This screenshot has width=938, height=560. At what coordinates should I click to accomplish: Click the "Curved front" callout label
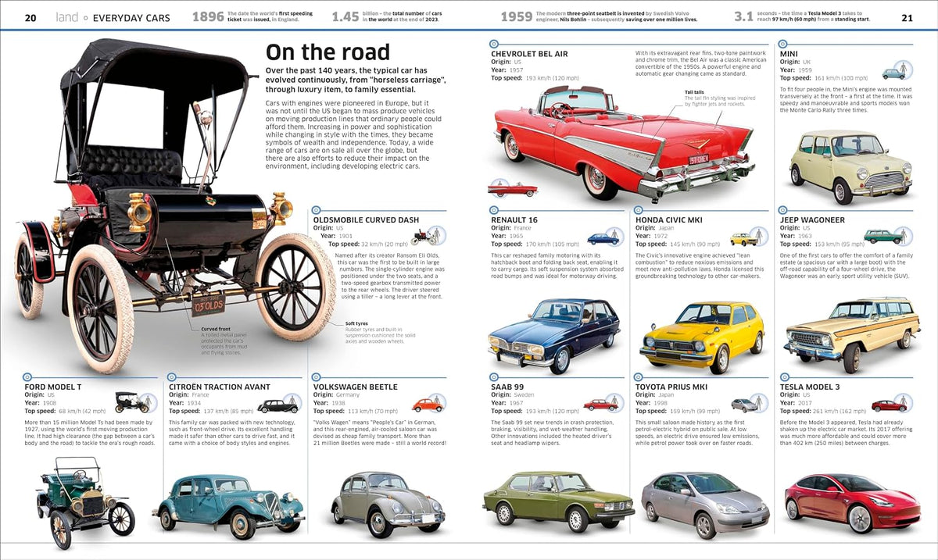point(217,330)
